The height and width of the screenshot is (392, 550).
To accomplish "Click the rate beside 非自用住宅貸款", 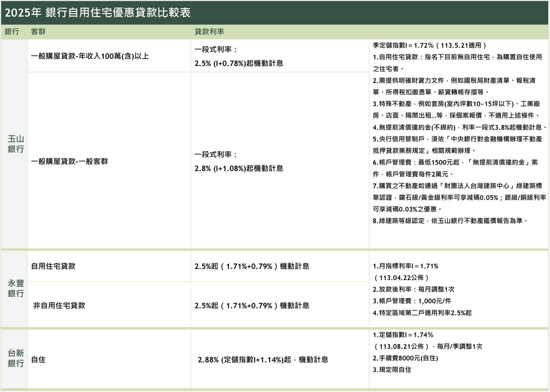I will point(252,306).
